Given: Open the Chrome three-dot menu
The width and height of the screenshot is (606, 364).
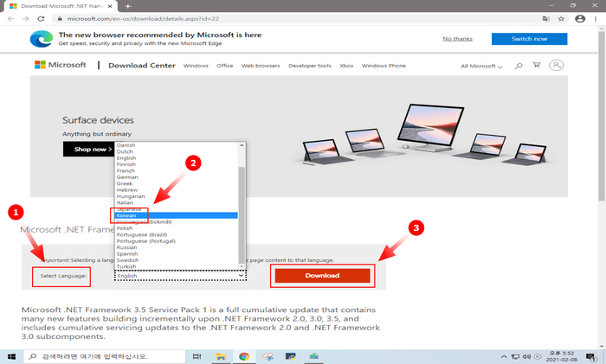Looking at the screenshot, I should tap(596, 18).
